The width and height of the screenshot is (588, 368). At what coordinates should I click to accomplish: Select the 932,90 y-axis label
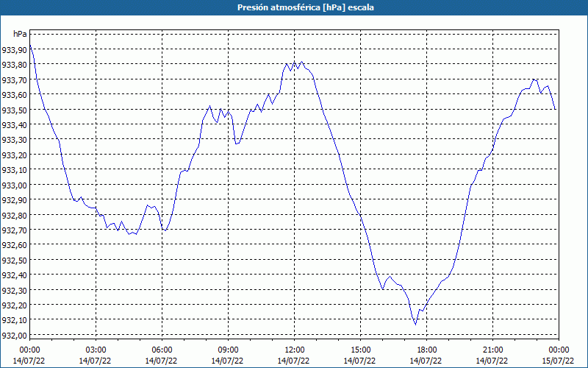(x=14, y=199)
